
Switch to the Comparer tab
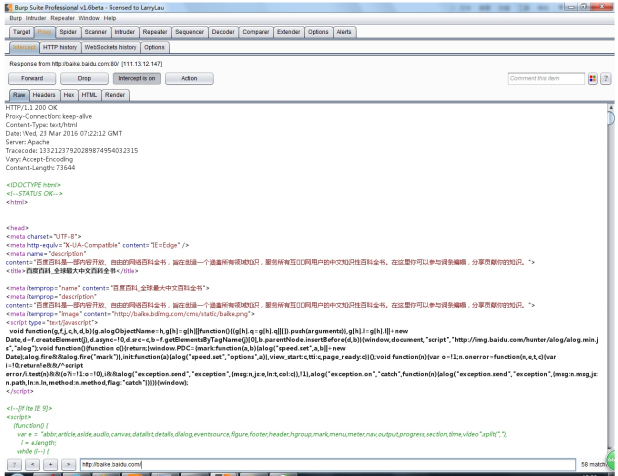click(x=255, y=32)
